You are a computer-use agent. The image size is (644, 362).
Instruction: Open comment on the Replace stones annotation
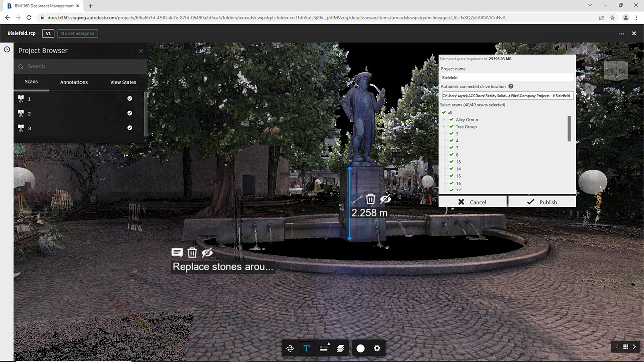[177, 253]
